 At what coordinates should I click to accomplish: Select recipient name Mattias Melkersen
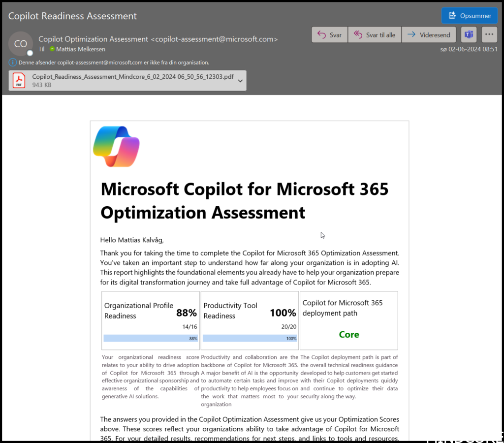pos(81,49)
